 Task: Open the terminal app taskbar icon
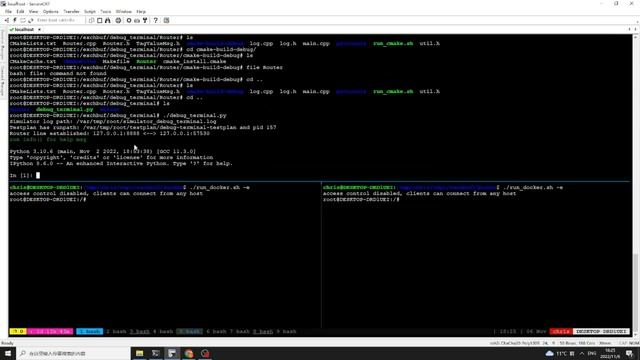[156, 353]
